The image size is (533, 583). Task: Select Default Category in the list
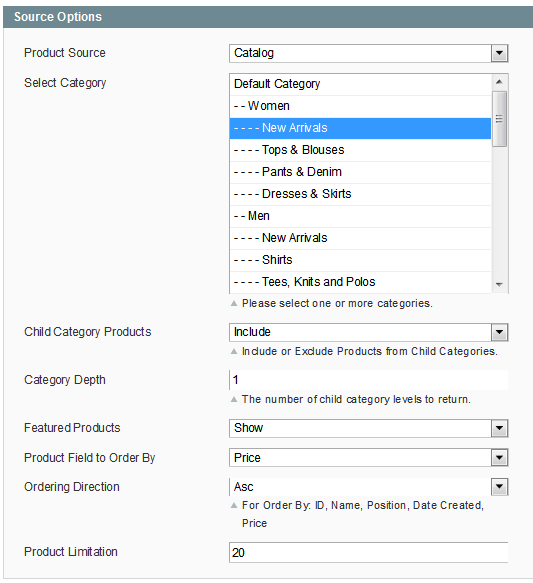[360, 84]
